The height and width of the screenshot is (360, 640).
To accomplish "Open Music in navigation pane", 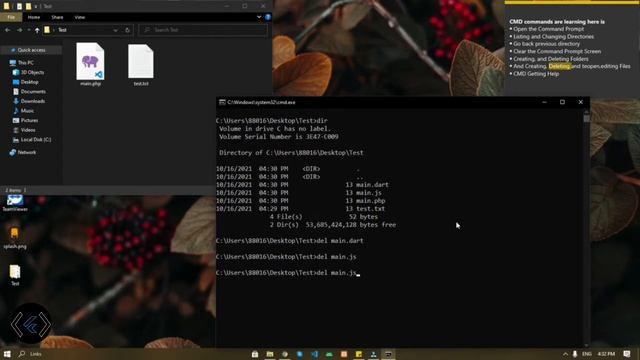I will [27, 111].
